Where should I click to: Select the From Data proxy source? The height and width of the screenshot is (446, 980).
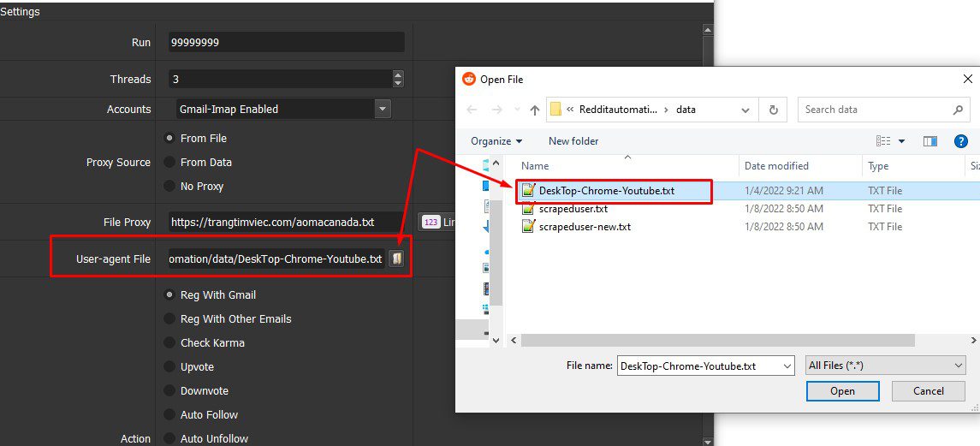tap(169, 162)
